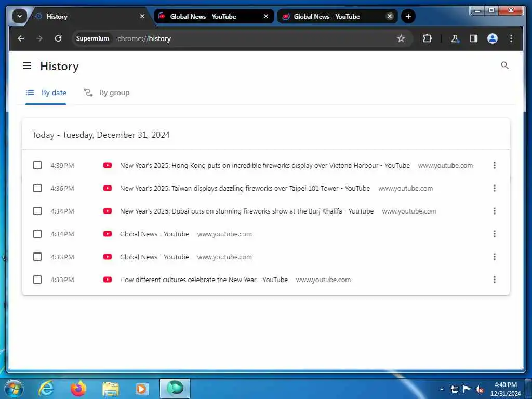This screenshot has width=532, height=399.
Task: Open actions menu for How different cultures entry
Action: tap(495, 280)
